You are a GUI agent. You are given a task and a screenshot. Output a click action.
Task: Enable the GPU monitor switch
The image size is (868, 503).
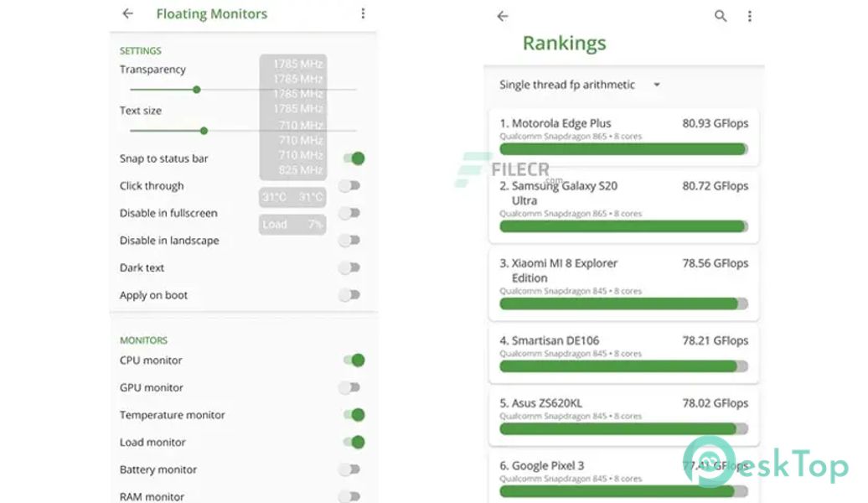point(349,387)
